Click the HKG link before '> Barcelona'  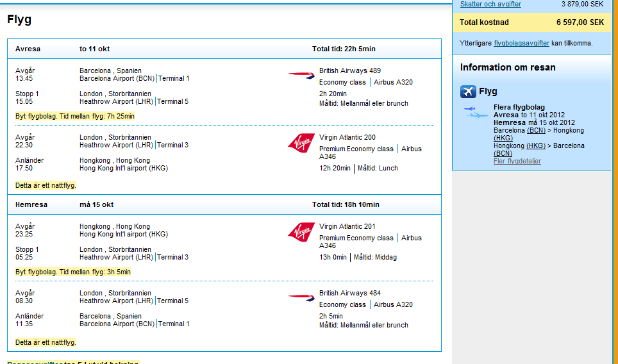536,145
